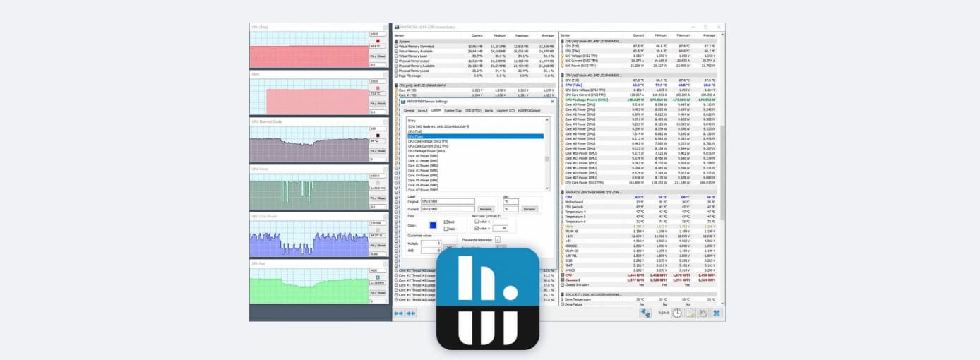Select the Chassis Intrusion row
The height and width of the screenshot is (360, 980).
point(640,284)
